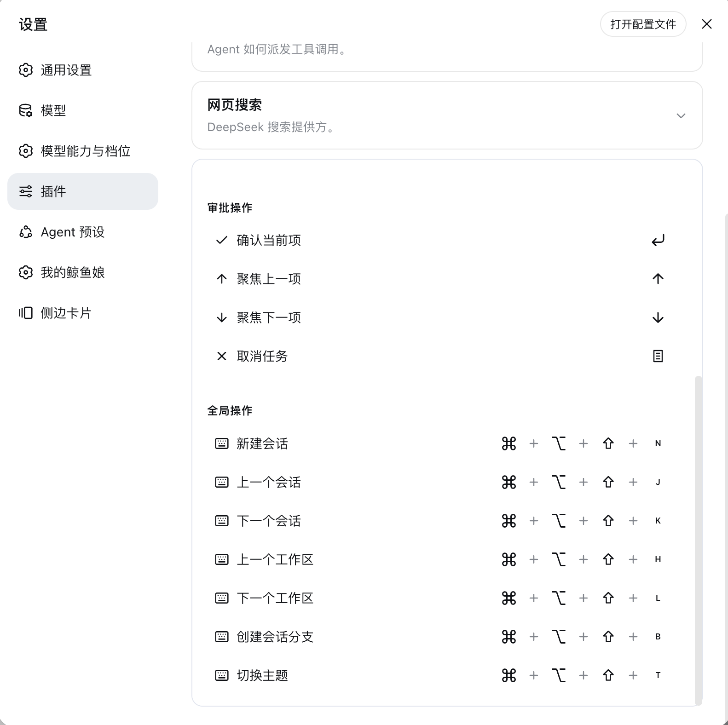Click the Command key symbol for 切换主题
The image size is (728, 725).
pos(509,675)
